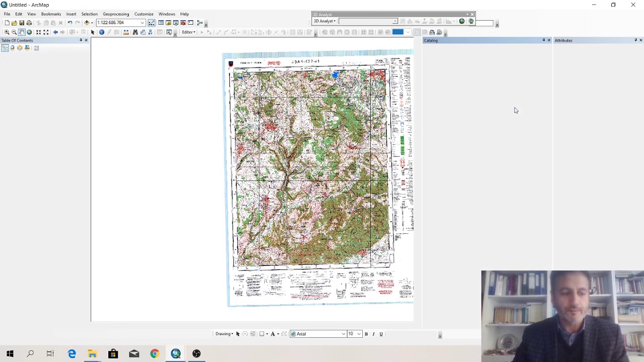Open File Explorer from the taskbar
Viewport: 644px width, 362px height.
click(92, 354)
